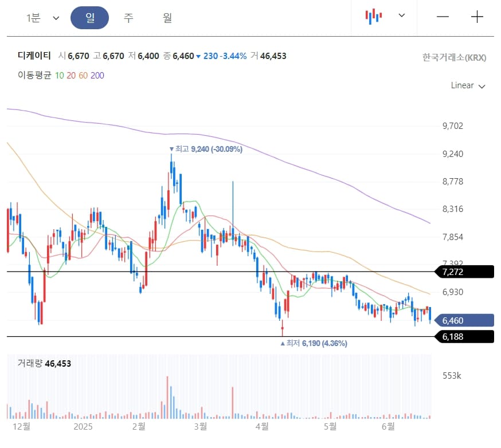Click the opening price 시 6,670 value
This screenshot has width=501, height=448.
tap(74, 56)
